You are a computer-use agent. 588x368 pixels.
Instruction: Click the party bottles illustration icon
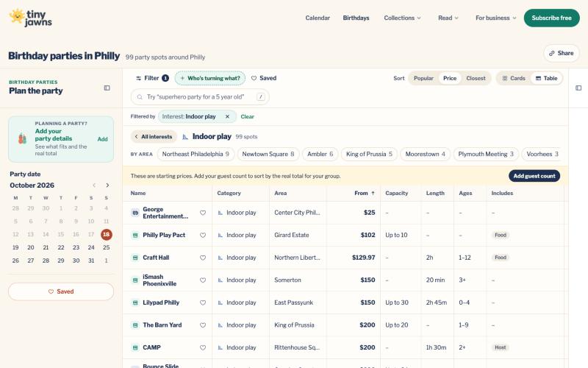coord(22,138)
